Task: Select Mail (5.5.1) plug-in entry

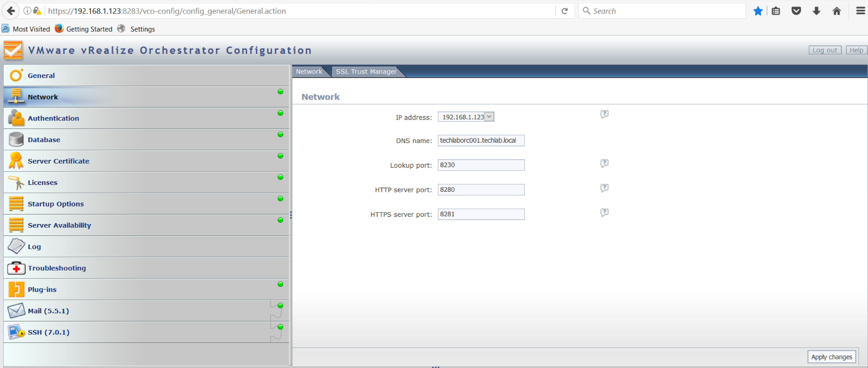Action: (x=146, y=311)
